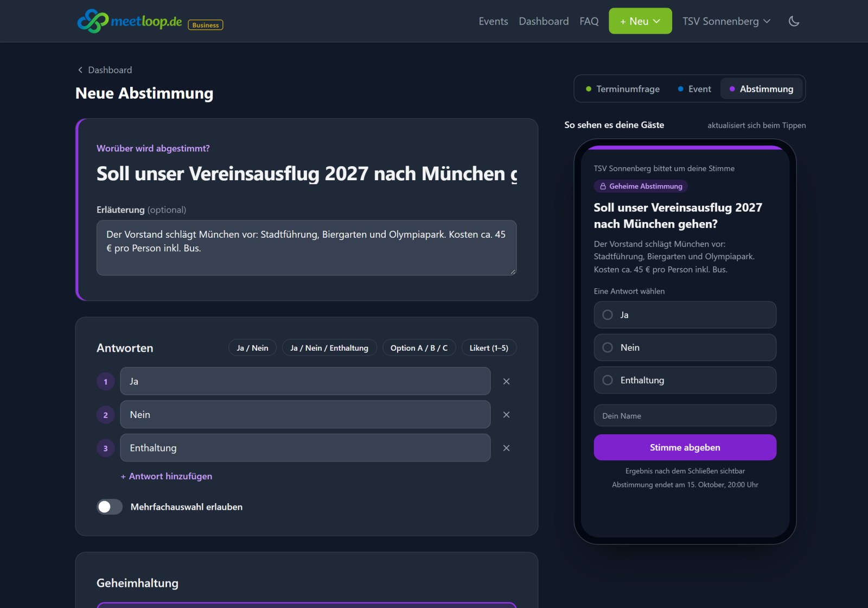Click the Dein Name field in preview
Viewport: 868px width, 608px height.
tap(685, 416)
